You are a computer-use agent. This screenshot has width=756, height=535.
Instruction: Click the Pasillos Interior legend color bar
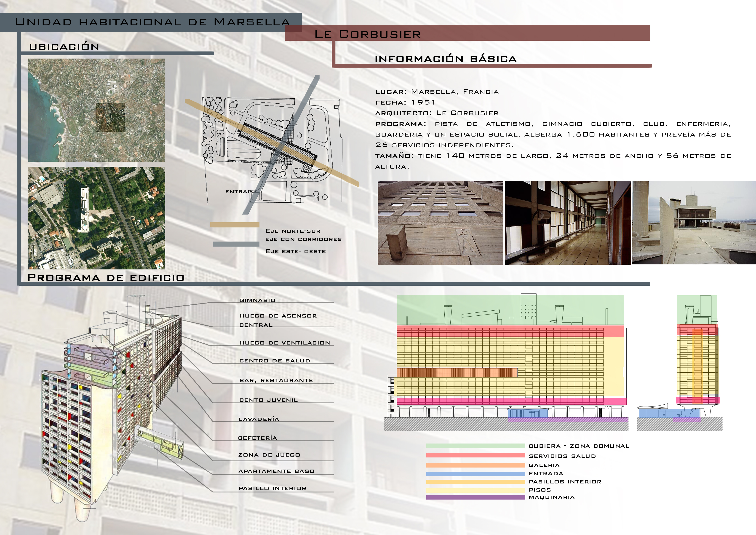point(476,482)
